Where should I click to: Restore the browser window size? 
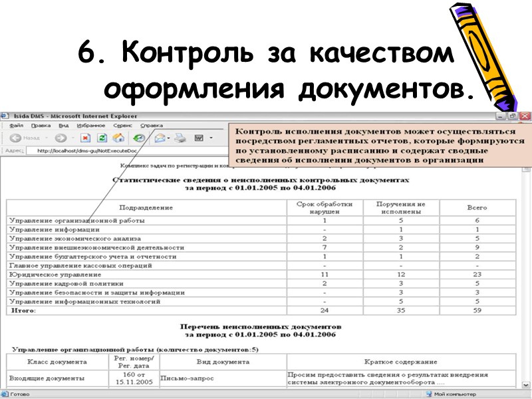point(513,116)
